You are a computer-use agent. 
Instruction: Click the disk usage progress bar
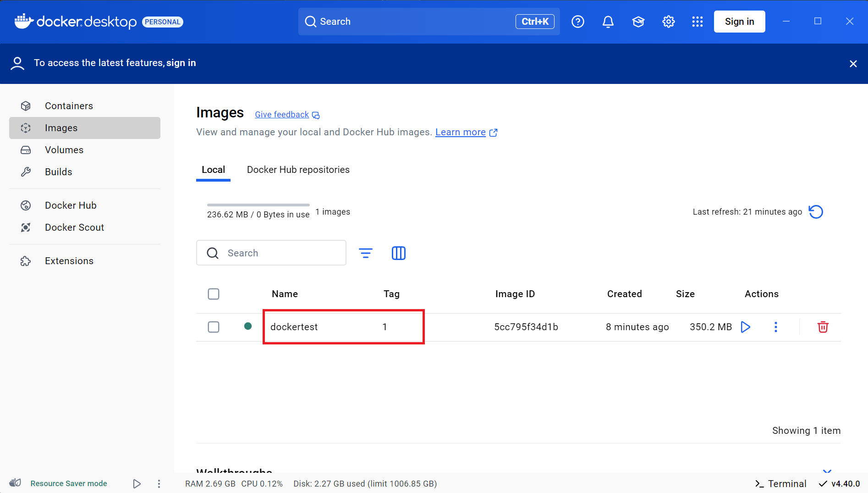258,205
